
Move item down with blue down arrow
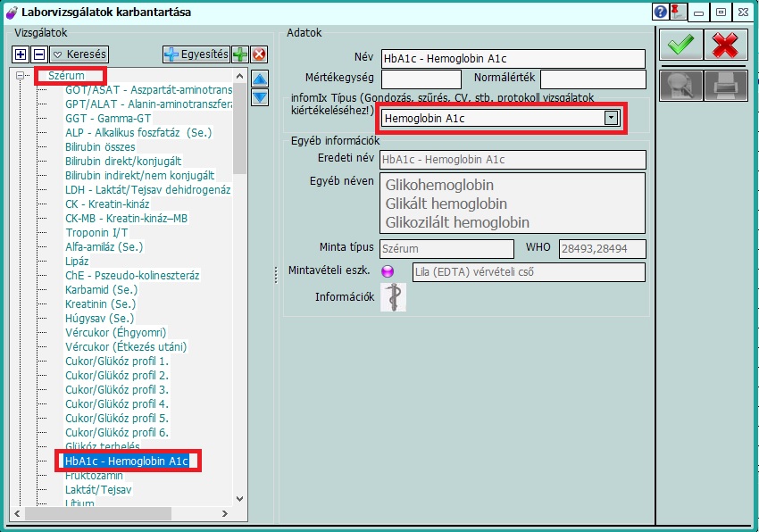click(260, 97)
